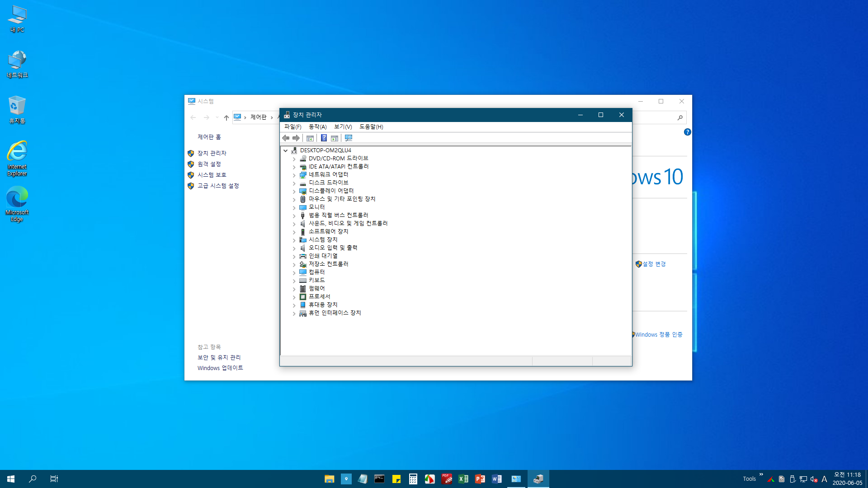Open the Windows Start button
Viewport: 868px width, 488px height.
tap(11, 479)
